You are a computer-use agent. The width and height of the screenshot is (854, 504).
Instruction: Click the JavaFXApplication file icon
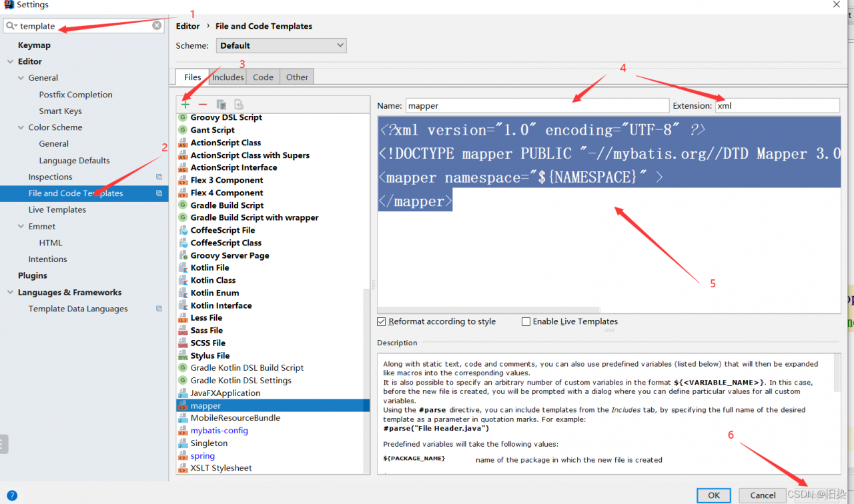(x=183, y=393)
